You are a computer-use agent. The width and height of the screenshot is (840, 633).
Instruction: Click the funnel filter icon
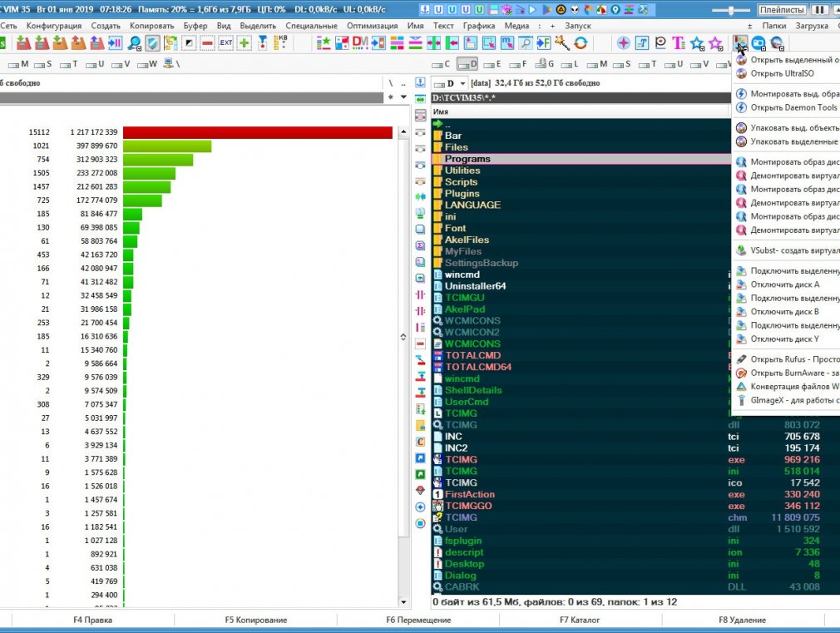(263, 43)
